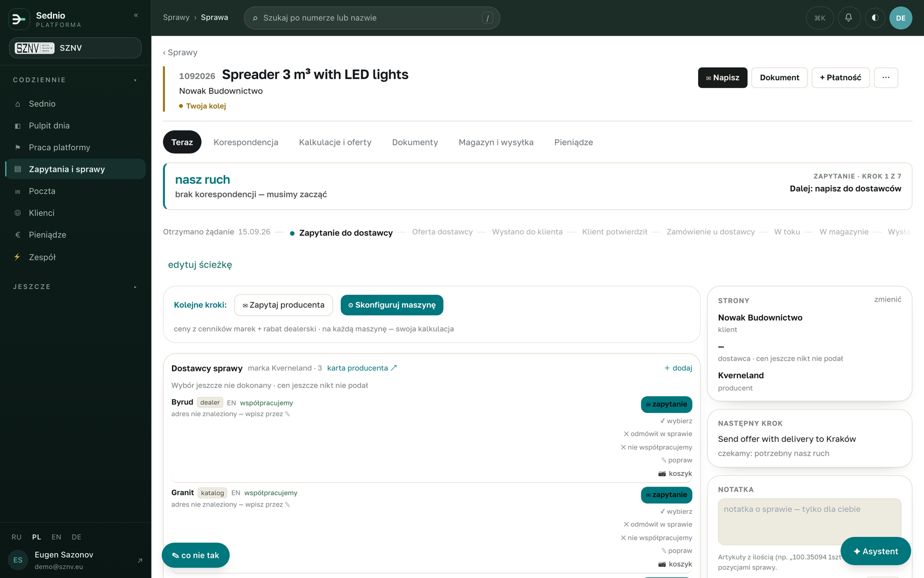Click wybierz checkmark for Byrud
The image size is (924, 578).
pos(676,421)
